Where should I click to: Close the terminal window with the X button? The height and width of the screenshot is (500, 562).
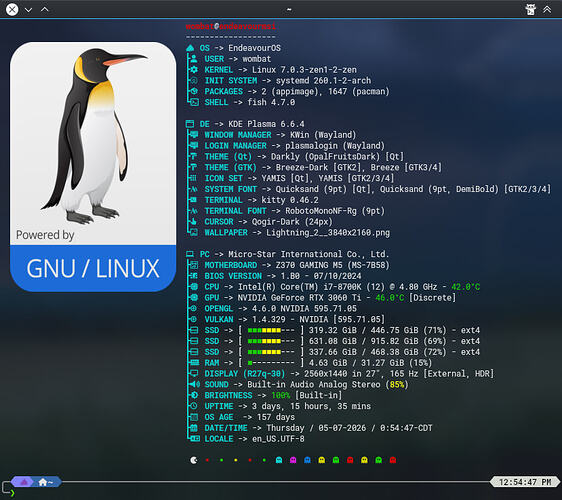click(12, 9)
